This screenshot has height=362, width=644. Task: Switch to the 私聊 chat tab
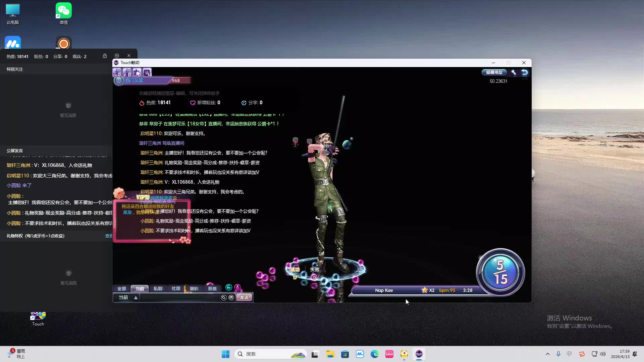(x=158, y=289)
